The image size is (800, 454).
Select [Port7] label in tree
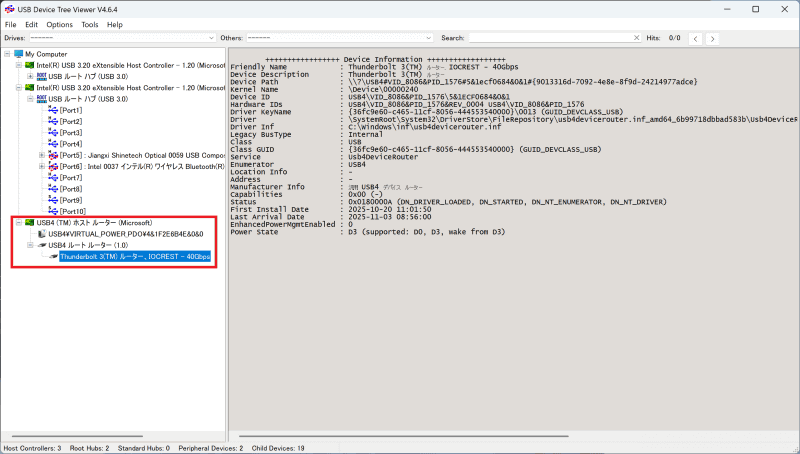[71, 178]
